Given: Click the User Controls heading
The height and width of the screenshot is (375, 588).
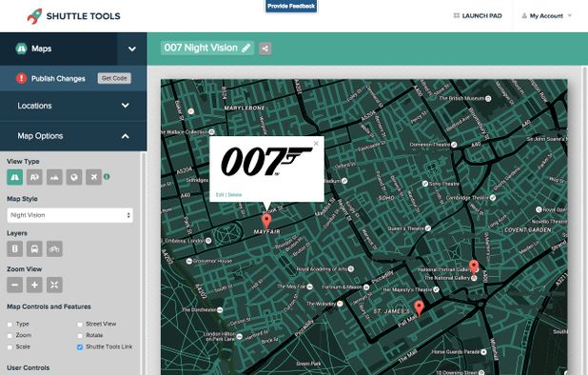Looking at the screenshot, I should 29,368.
